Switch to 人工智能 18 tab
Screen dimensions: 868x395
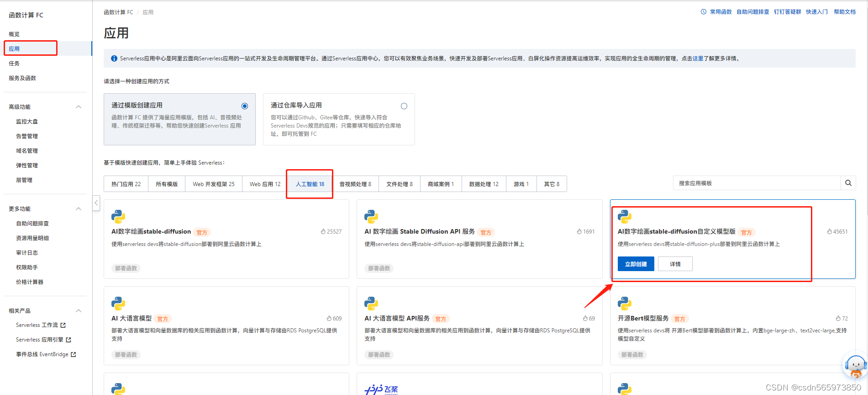(310, 184)
